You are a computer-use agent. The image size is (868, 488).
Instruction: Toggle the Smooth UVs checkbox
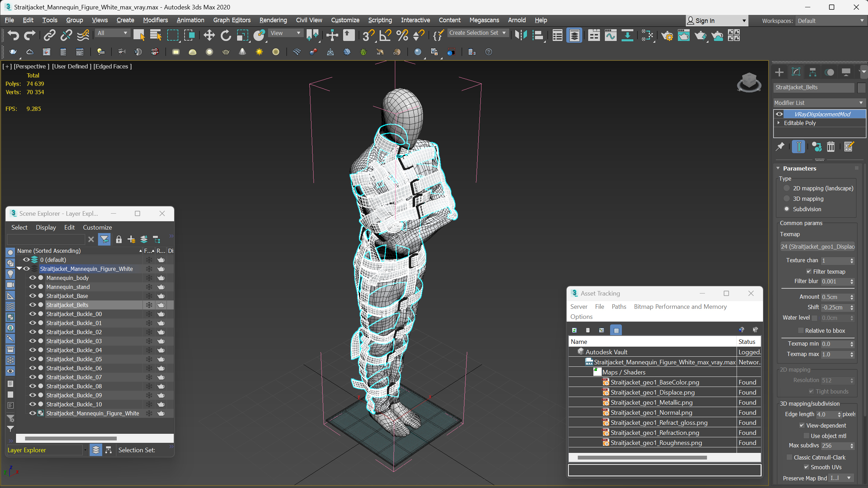coord(806,467)
